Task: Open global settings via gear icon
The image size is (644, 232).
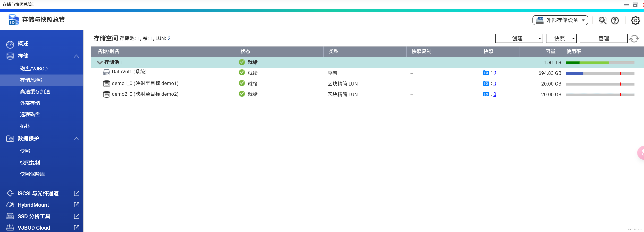Action: pyautogui.click(x=636, y=21)
